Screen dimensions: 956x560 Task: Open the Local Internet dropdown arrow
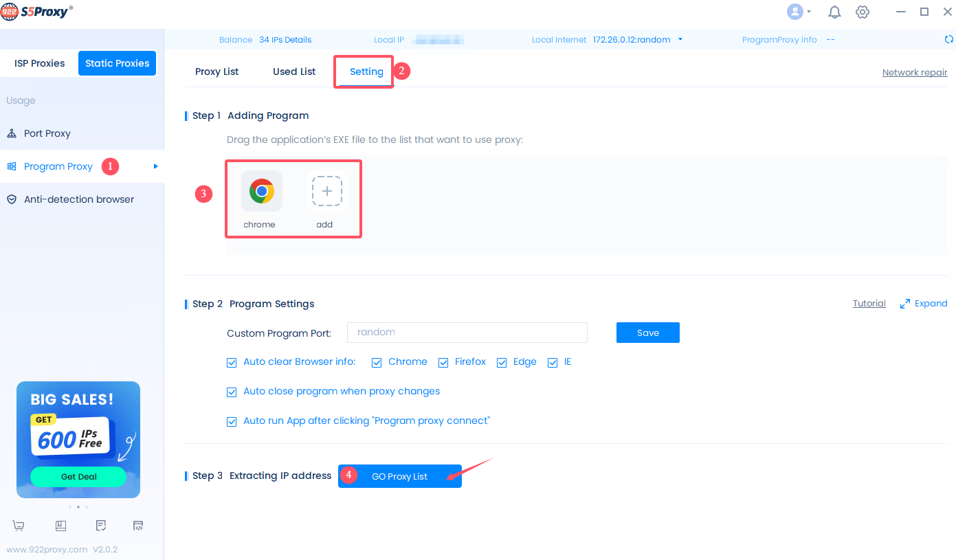pyautogui.click(x=680, y=39)
